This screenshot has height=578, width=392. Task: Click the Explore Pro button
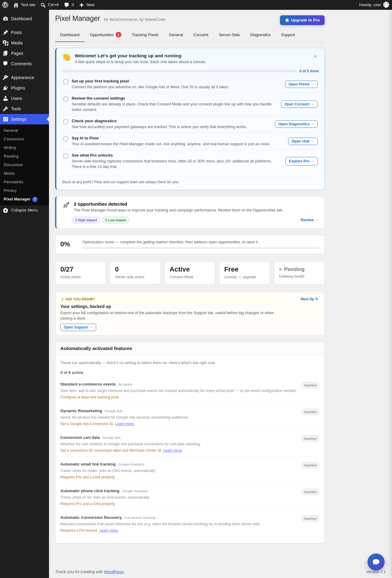coord(301,161)
